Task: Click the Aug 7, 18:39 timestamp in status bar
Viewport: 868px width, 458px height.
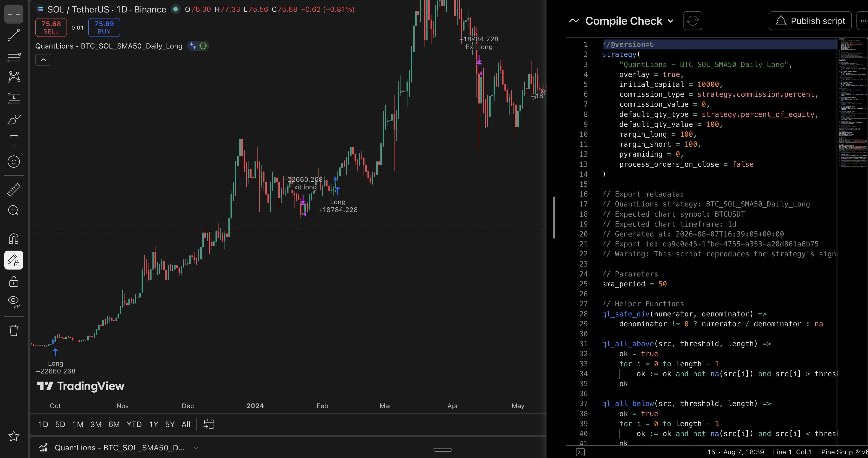Action: [743, 452]
